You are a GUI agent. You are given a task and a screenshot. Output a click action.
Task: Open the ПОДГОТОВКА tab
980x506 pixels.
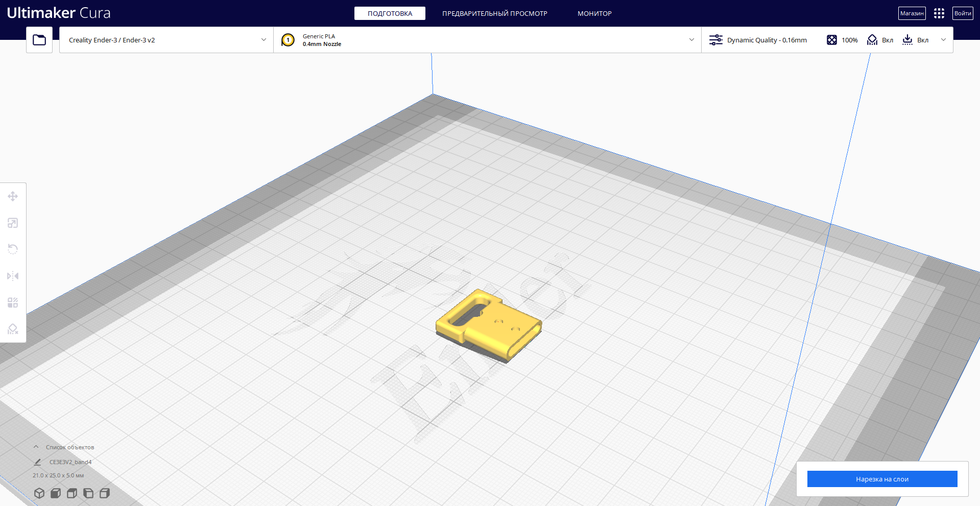click(390, 13)
